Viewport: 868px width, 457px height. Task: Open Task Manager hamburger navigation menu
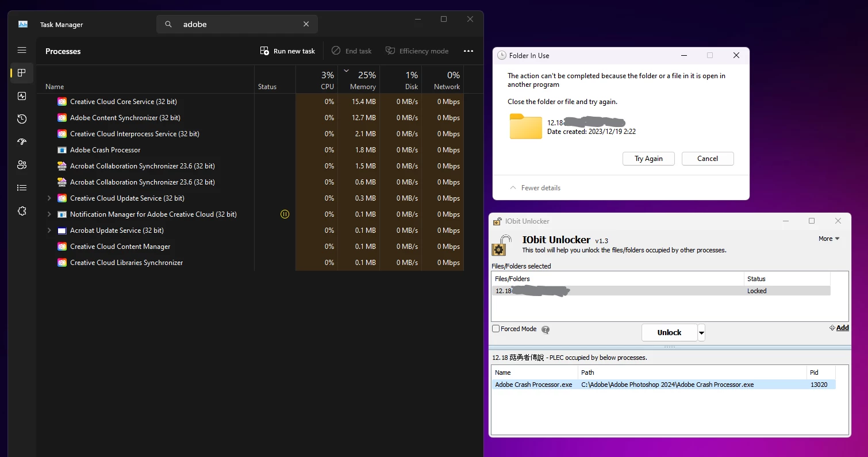point(22,51)
